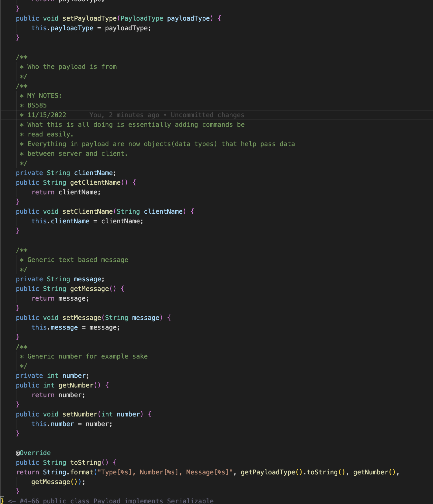Click the String.format call
Viewport: 433px width, 504px height.
pos(68,472)
